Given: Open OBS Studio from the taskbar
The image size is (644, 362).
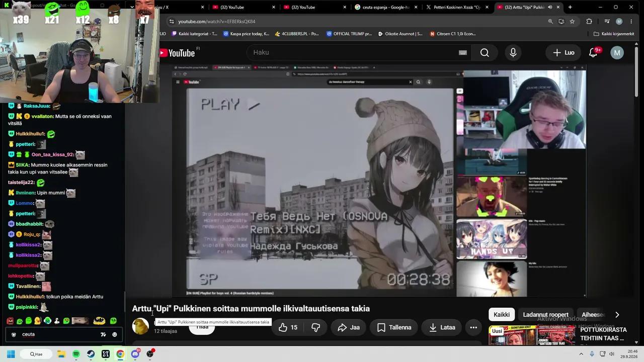Looking at the screenshot, I should [x=150, y=354].
